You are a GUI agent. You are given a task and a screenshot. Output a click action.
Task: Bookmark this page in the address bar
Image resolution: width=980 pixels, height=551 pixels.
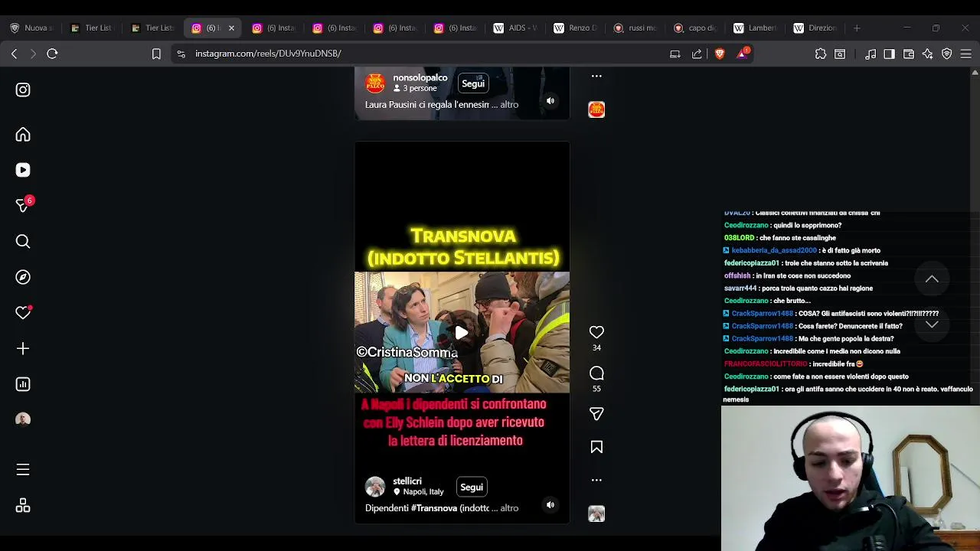coord(156,54)
